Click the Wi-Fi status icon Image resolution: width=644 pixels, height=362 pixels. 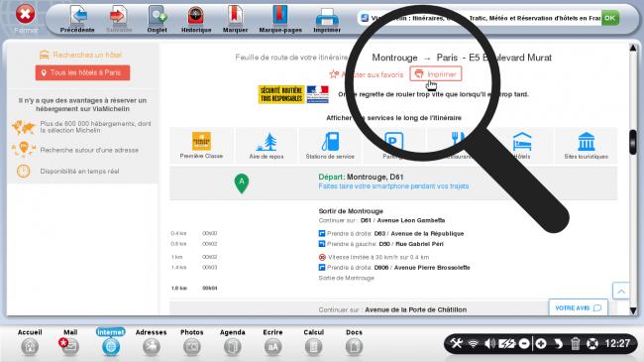pos(474,343)
